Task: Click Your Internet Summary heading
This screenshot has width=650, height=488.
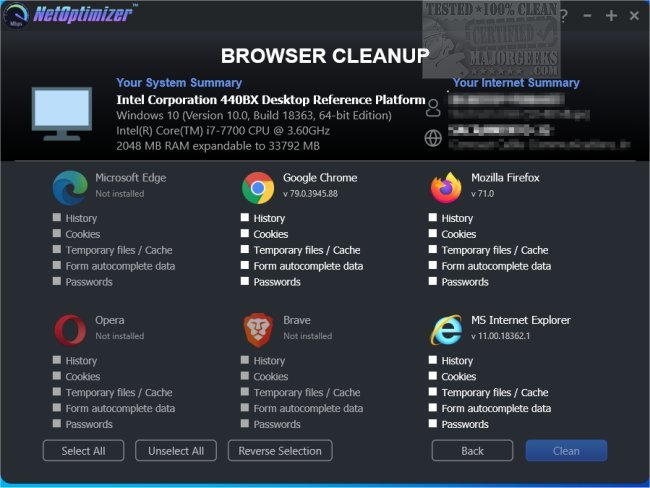Action: 516,83
